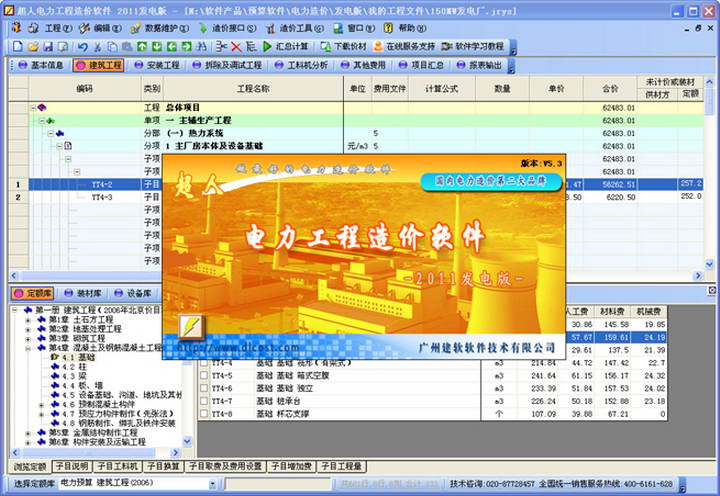This screenshot has width=720, height=496.
Task: Check the box for item YT4-5
Action: tap(204, 375)
